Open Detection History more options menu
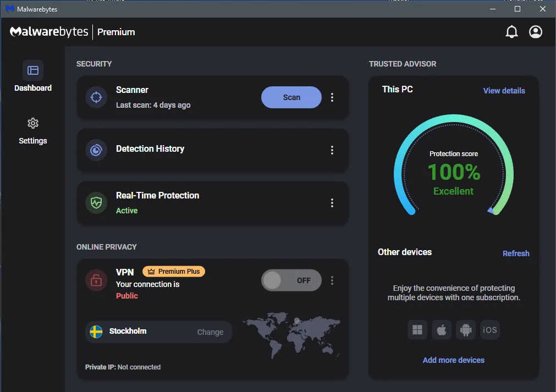Screen dimensions: 556x392 pos(332,150)
